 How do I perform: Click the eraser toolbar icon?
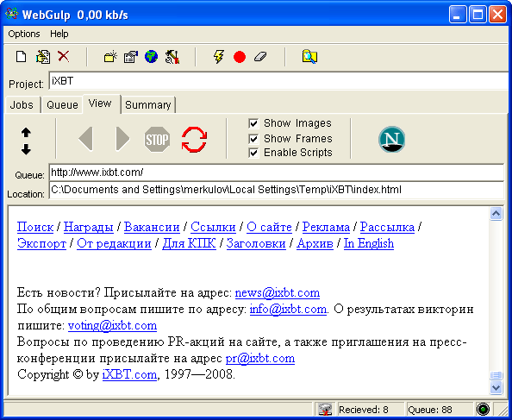pos(260,57)
